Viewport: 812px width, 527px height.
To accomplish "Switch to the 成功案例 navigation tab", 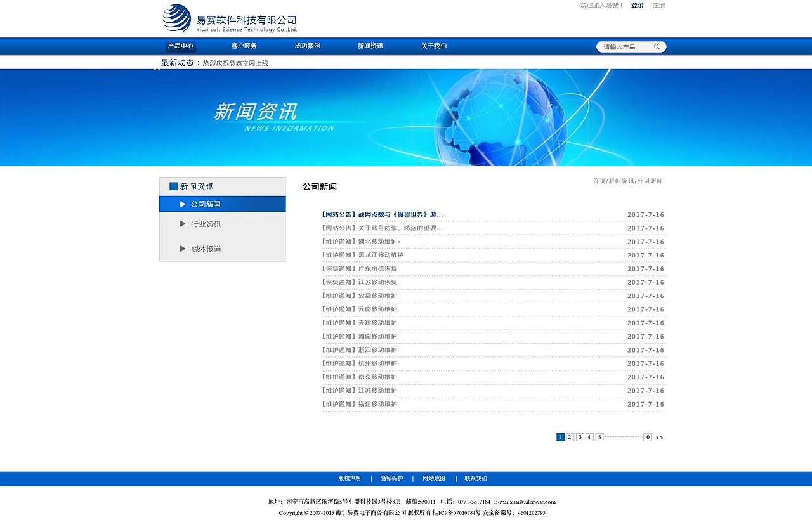I will coord(307,46).
